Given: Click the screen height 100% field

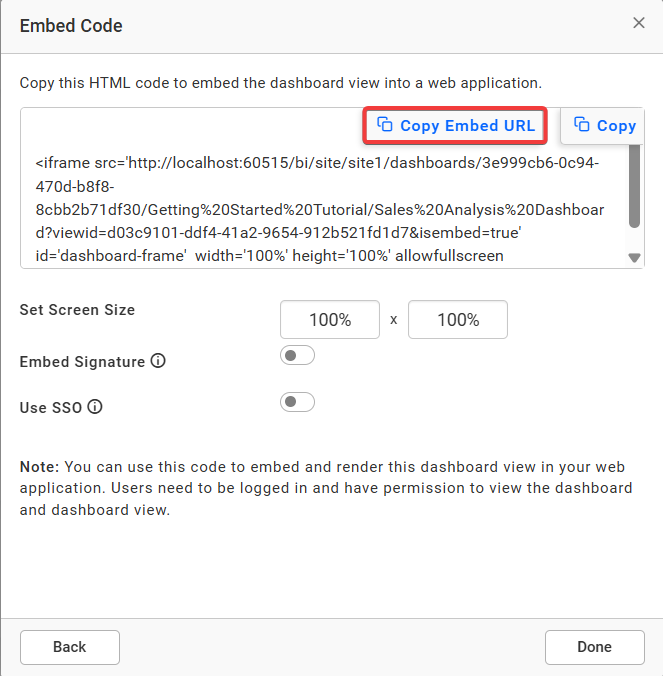Looking at the screenshot, I should click(458, 319).
